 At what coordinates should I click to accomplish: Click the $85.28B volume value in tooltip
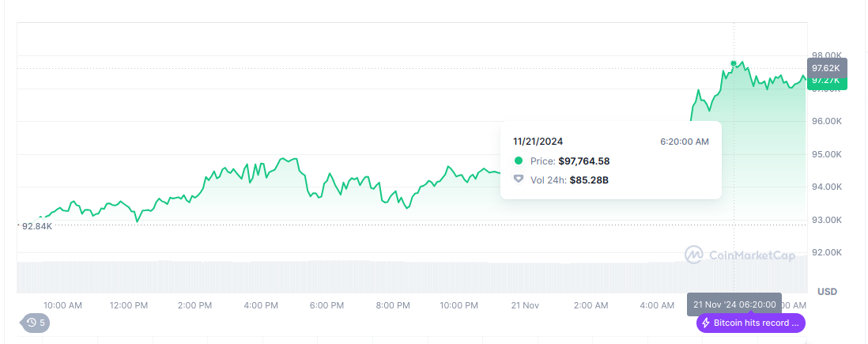click(589, 180)
